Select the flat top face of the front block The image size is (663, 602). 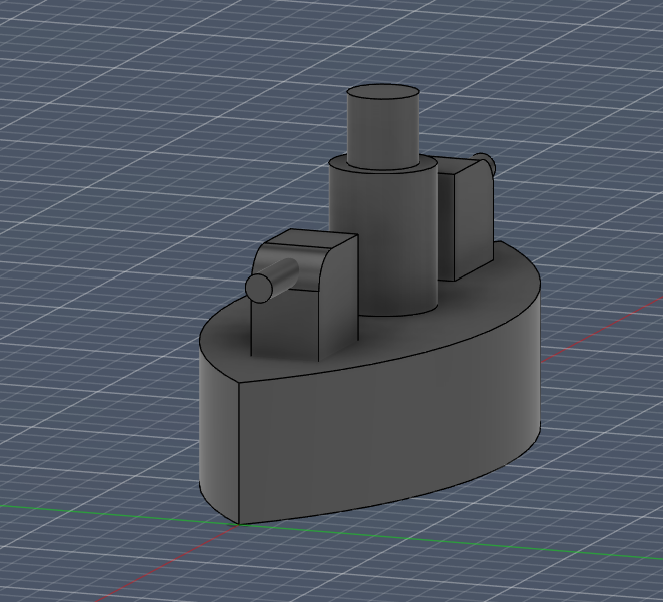coord(312,238)
